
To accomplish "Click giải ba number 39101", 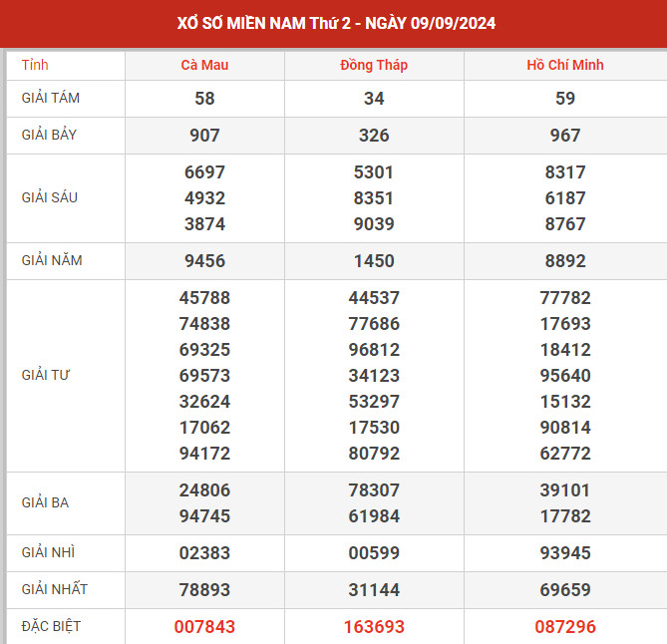I will (565, 490).
